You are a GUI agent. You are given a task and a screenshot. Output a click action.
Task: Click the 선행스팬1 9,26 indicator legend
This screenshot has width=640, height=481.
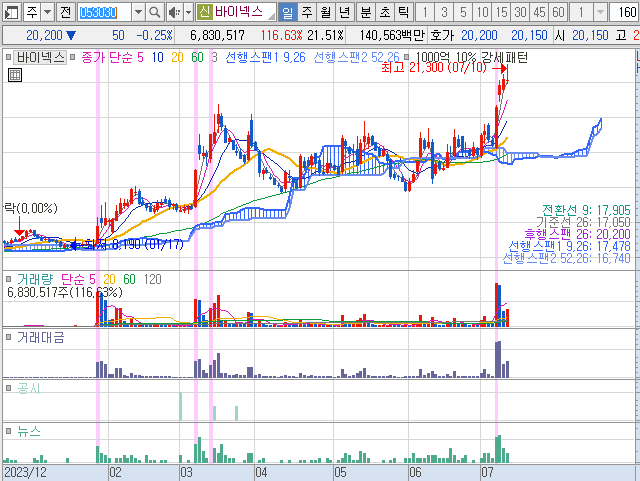point(265,57)
